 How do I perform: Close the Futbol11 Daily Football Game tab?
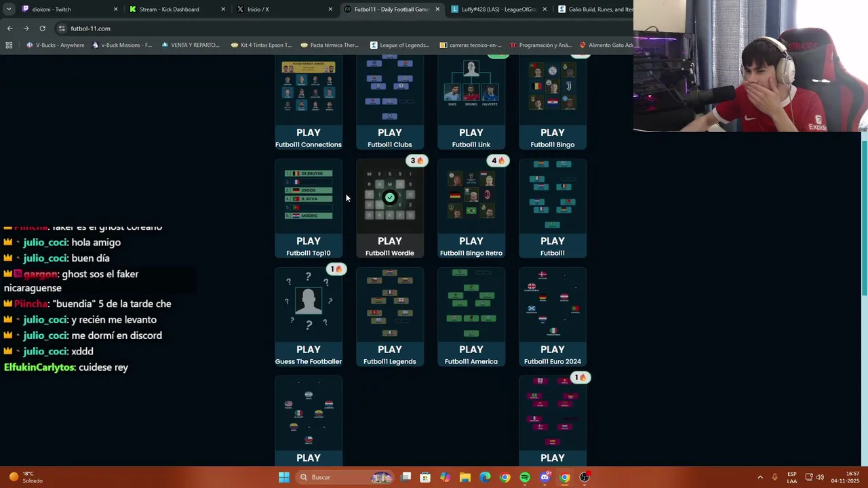437,9
